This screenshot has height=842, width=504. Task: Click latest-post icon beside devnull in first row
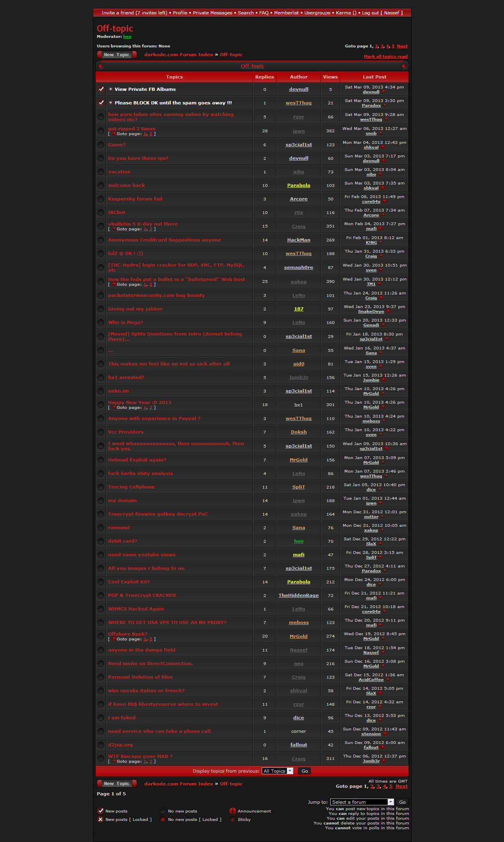pyautogui.click(x=383, y=92)
